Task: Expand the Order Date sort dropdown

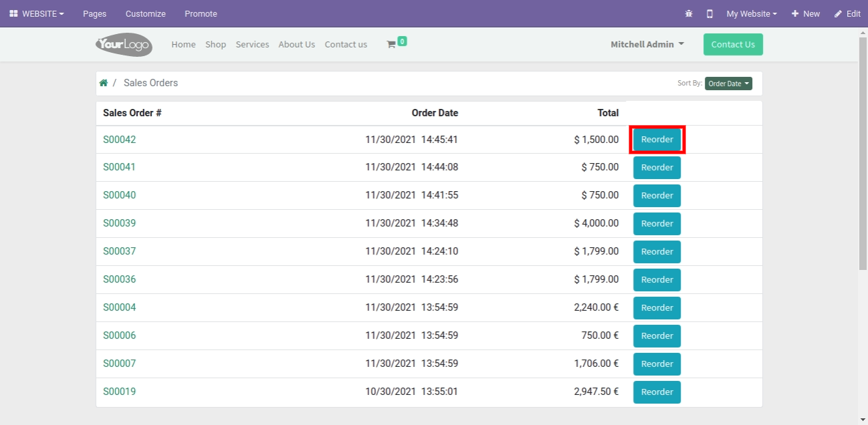Action: coord(728,84)
